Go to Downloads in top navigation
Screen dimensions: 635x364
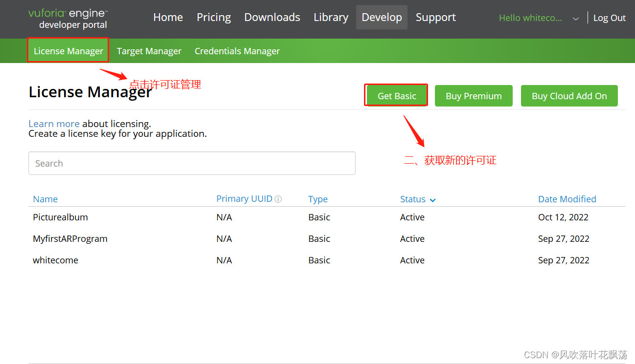pos(272,17)
